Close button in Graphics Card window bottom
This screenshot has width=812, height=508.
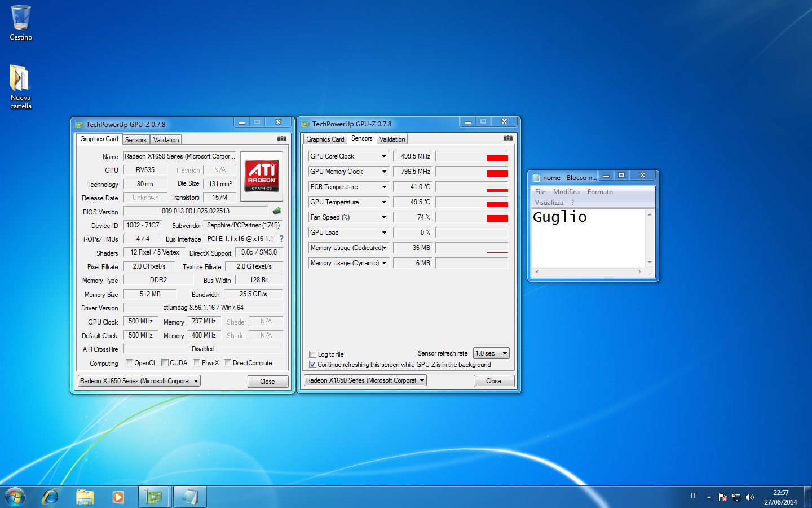click(268, 382)
